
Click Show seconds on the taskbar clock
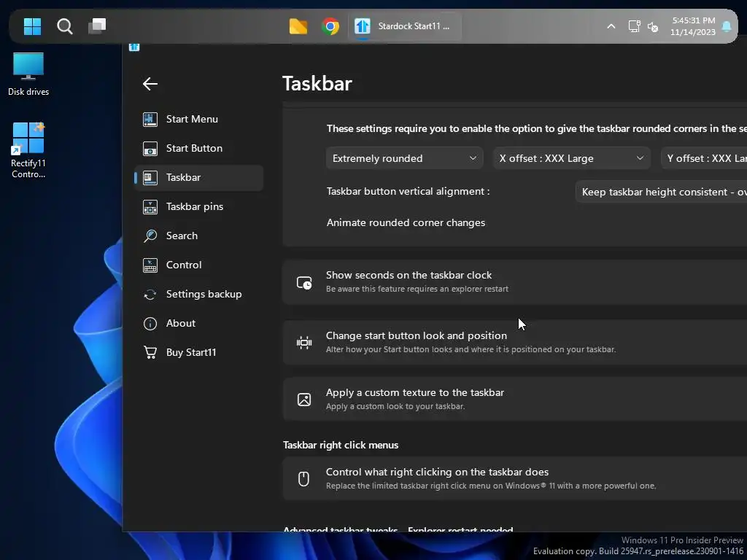tap(514, 282)
